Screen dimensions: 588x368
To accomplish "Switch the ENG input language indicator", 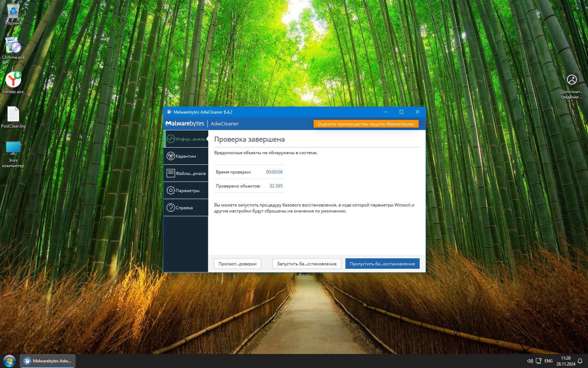I will [548, 361].
